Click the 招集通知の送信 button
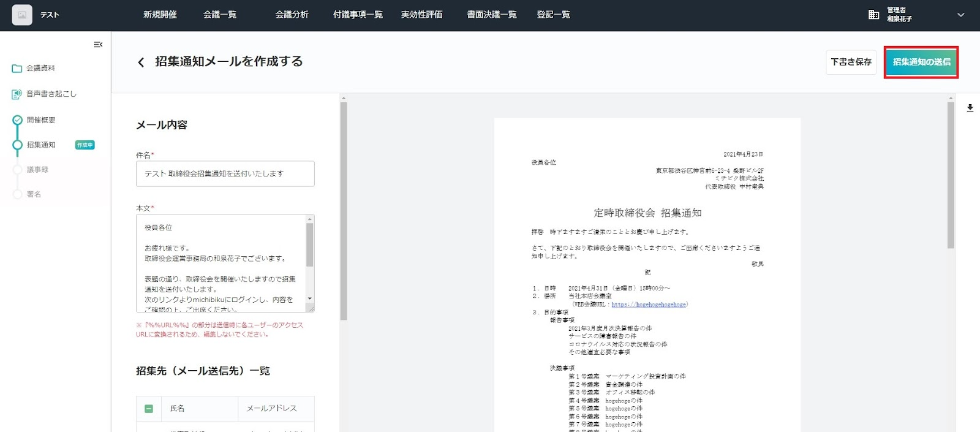The height and width of the screenshot is (432, 980). 921,62
